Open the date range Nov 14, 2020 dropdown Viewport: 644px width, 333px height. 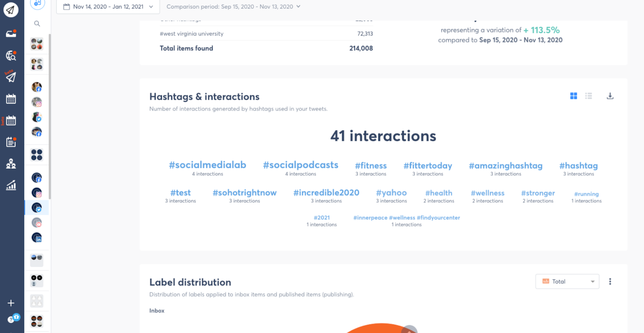tap(108, 6)
